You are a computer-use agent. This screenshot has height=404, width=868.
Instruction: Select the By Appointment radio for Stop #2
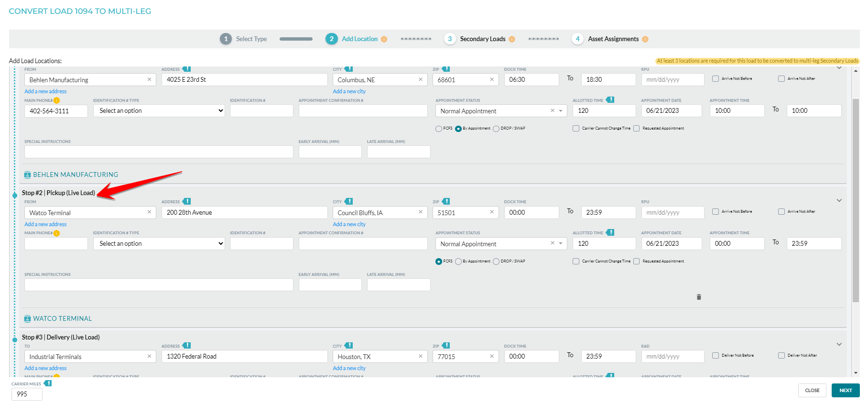[x=458, y=262]
